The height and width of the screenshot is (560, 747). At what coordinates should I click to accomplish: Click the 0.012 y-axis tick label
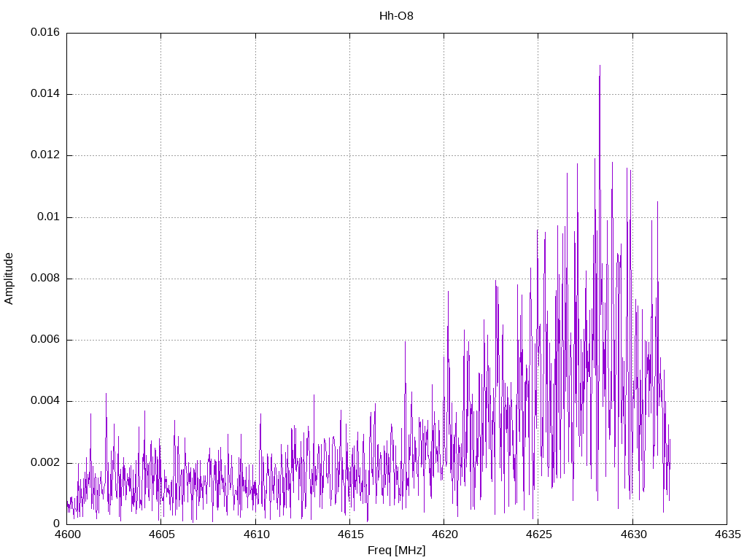point(45,156)
